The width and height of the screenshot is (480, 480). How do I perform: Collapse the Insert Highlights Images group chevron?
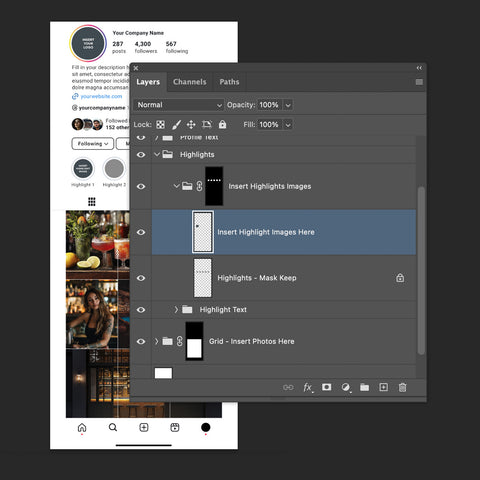177,186
